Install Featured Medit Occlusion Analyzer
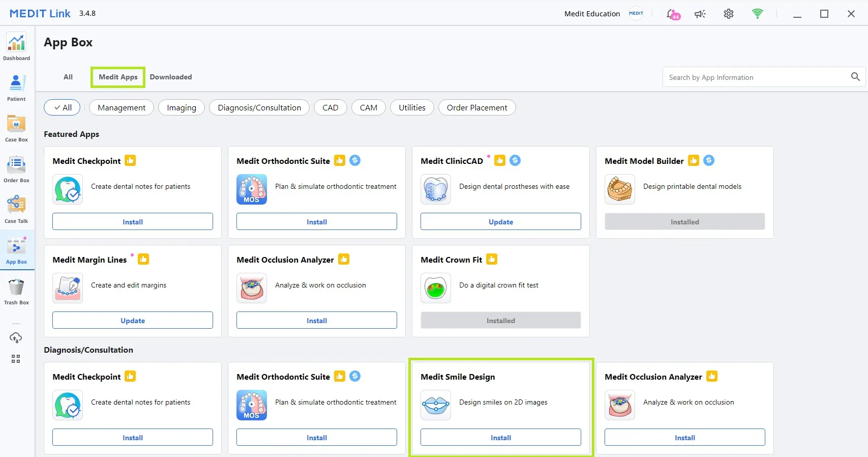The width and height of the screenshot is (868, 457). (317, 320)
